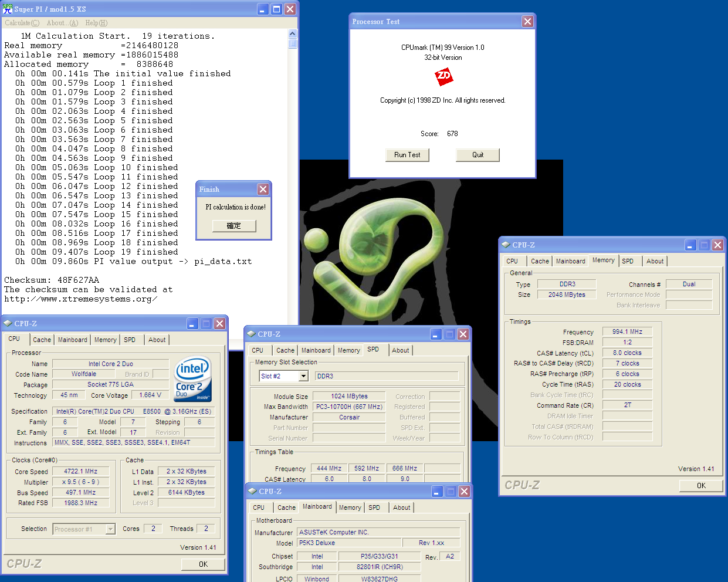728x582 pixels.
Task: Click the Command Rate 2T value
Action: [627, 405]
